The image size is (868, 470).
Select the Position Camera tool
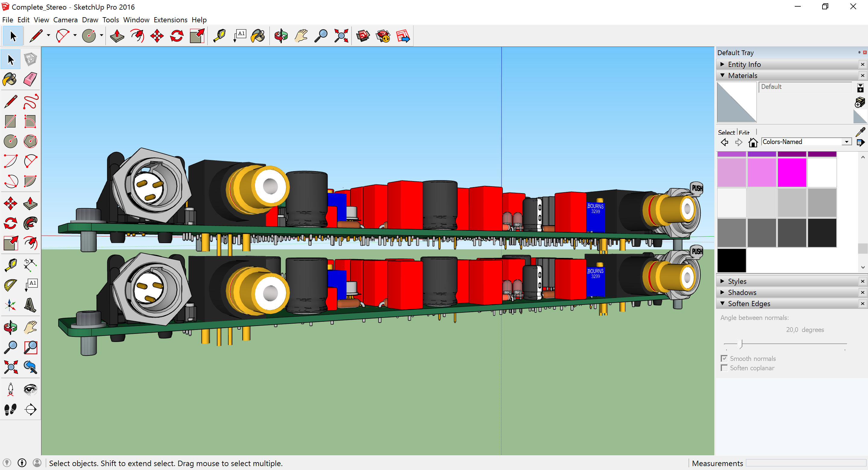tap(11, 390)
